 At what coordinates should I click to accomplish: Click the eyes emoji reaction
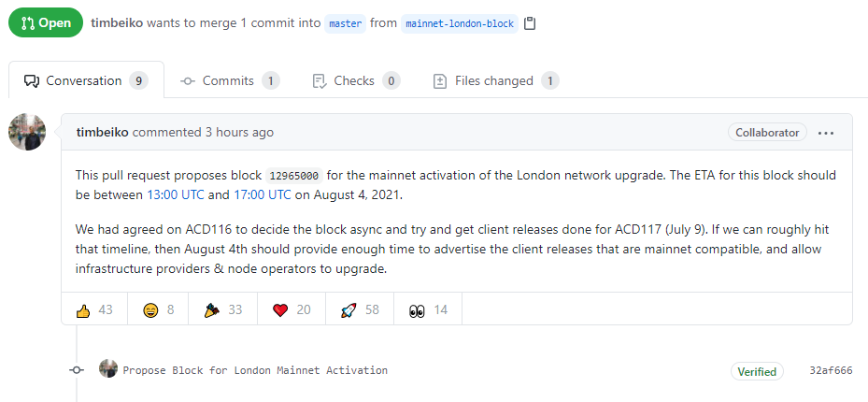point(428,309)
